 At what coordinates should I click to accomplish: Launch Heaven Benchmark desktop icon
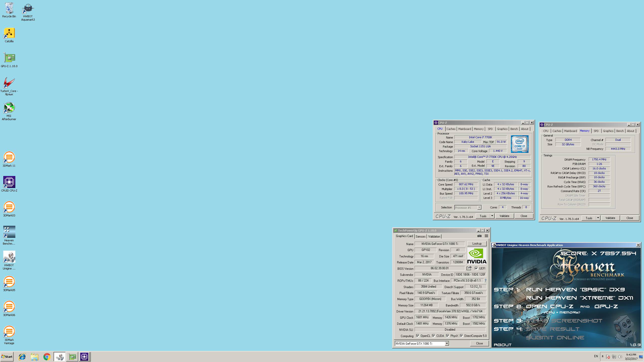[x=9, y=236]
